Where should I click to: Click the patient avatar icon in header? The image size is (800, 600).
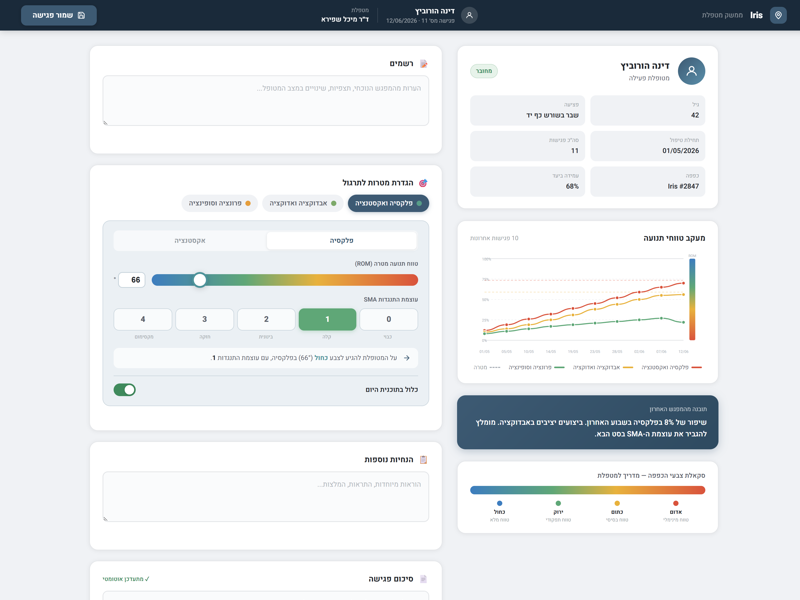click(x=469, y=15)
